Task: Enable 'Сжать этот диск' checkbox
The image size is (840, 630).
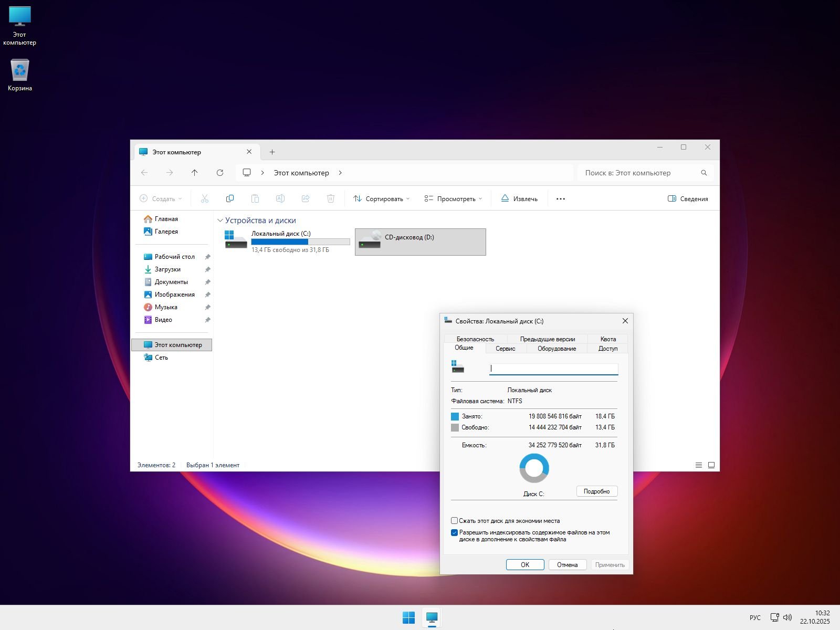Action: point(455,521)
